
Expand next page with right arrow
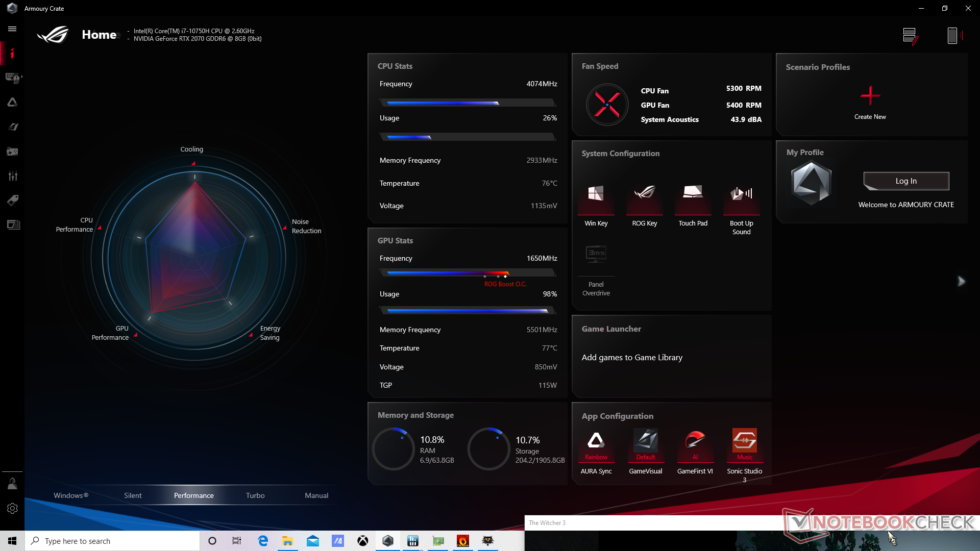961,282
